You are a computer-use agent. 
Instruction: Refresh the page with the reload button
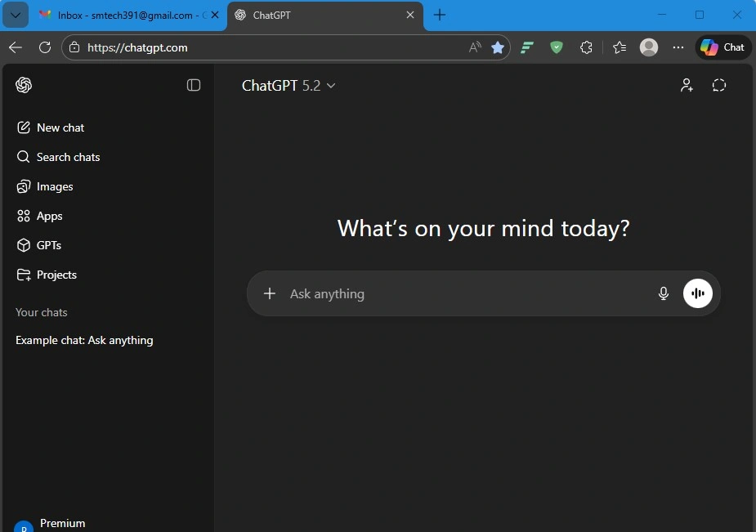pyautogui.click(x=45, y=47)
